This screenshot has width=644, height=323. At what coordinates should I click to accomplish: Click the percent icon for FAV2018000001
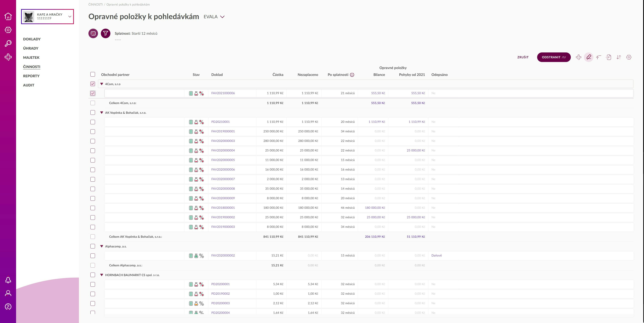click(x=201, y=208)
